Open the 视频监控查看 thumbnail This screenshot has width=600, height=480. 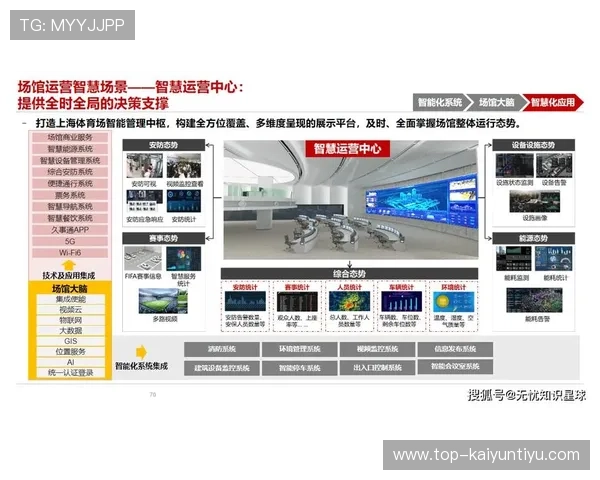(184, 166)
